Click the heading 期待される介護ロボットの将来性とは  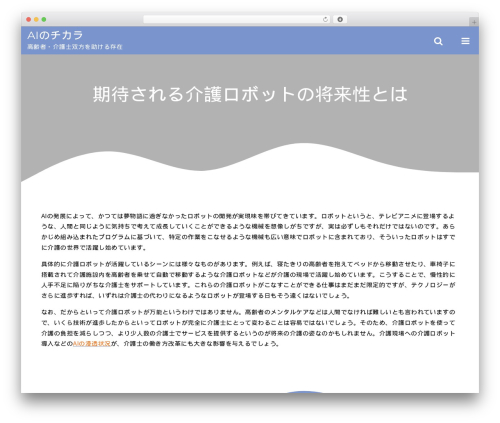(x=250, y=94)
